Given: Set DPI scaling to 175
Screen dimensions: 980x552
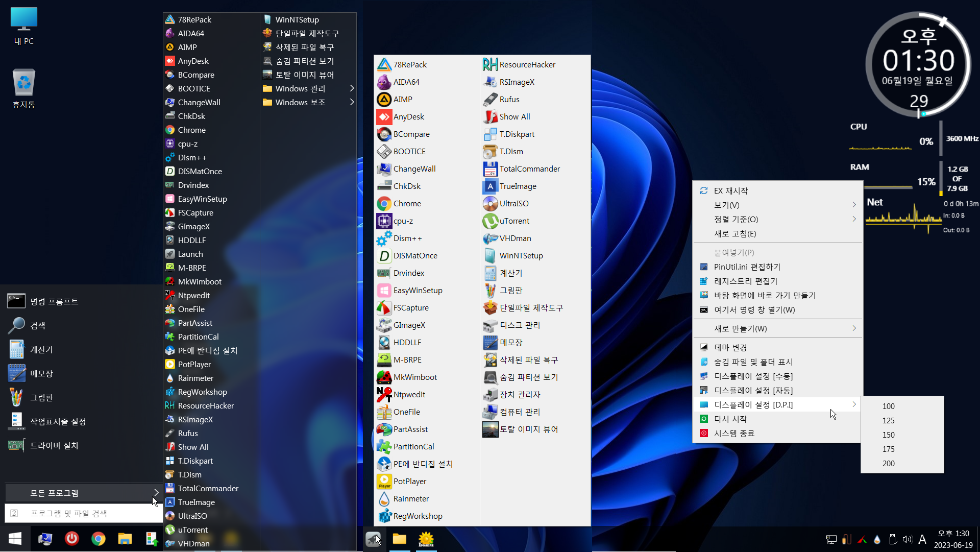Looking at the screenshot, I should [x=902, y=449].
